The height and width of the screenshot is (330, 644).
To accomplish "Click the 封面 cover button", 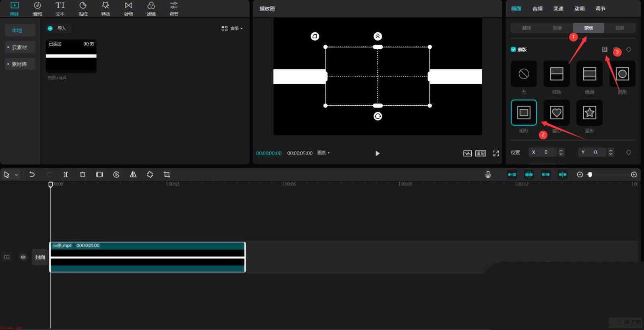I will pos(40,257).
